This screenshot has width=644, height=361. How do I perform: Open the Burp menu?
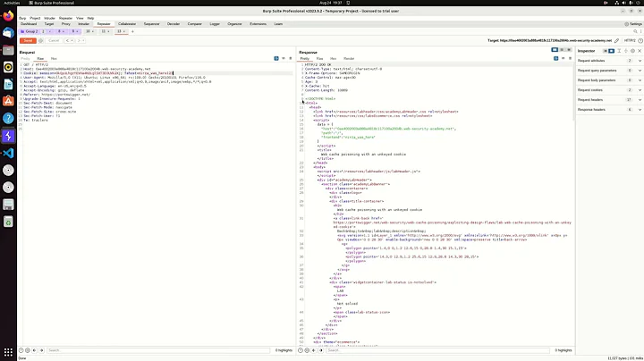pos(22,18)
